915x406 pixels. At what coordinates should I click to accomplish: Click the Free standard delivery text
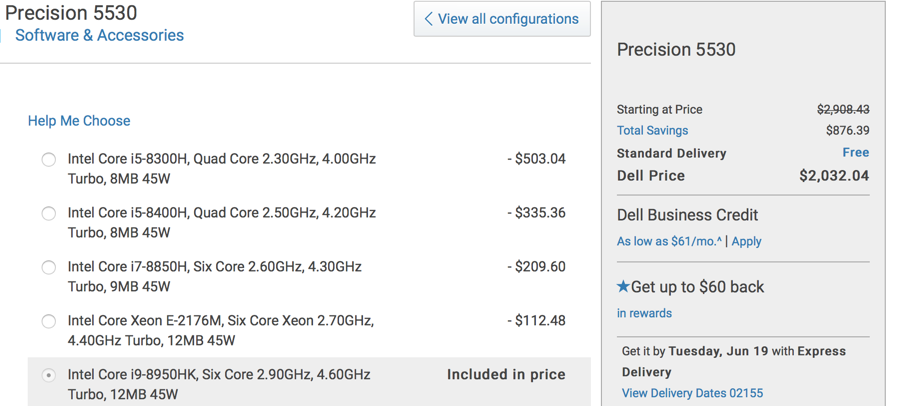click(855, 153)
